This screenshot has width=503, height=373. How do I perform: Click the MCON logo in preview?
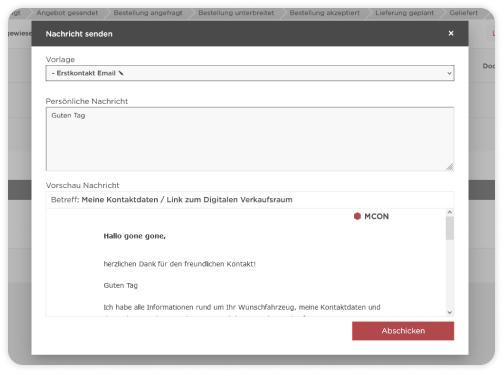[x=371, y=216]
